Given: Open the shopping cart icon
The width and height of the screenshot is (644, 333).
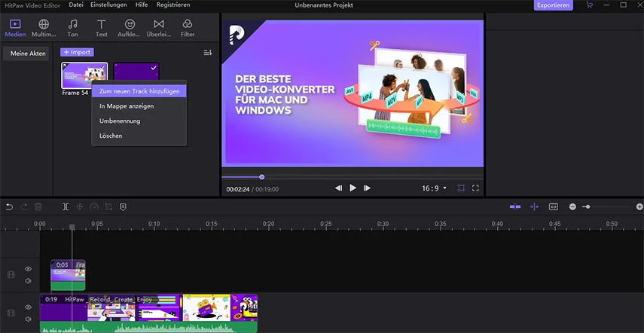Looking at the screenshot, I should coord(589,5).
